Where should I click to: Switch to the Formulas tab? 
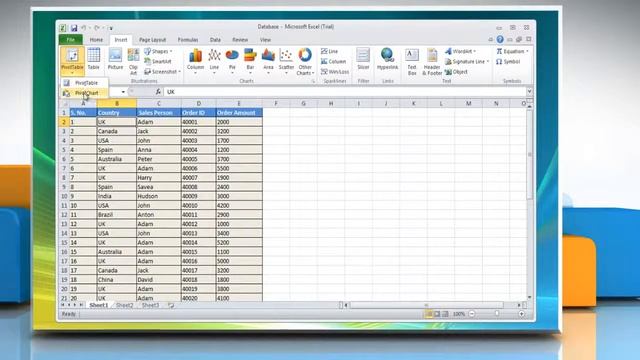tap(188, 40)
